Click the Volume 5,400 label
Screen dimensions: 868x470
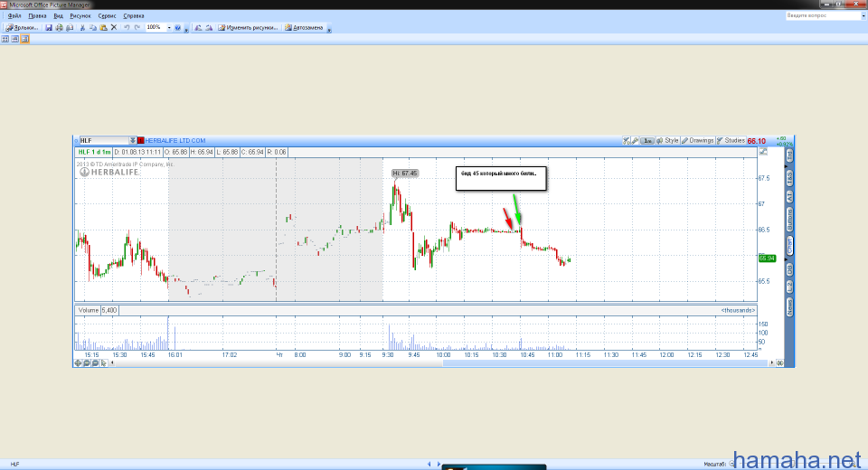pyautogui.click(x=97, y=311)
